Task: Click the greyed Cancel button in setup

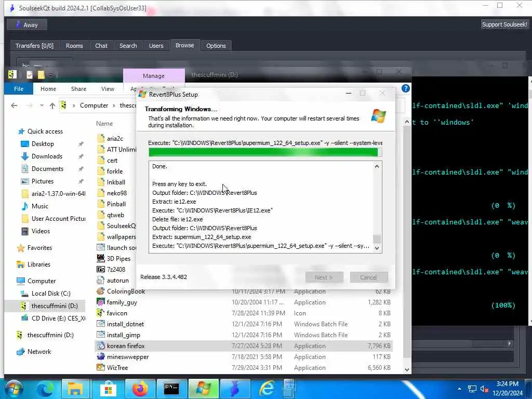Action: pyautogui.click(x=369, y=277)
